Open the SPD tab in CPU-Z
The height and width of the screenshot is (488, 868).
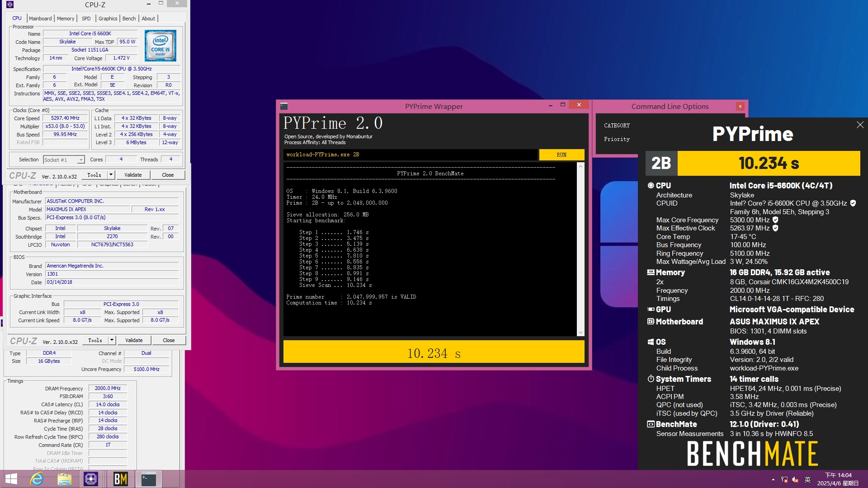[x=86, y=19]
